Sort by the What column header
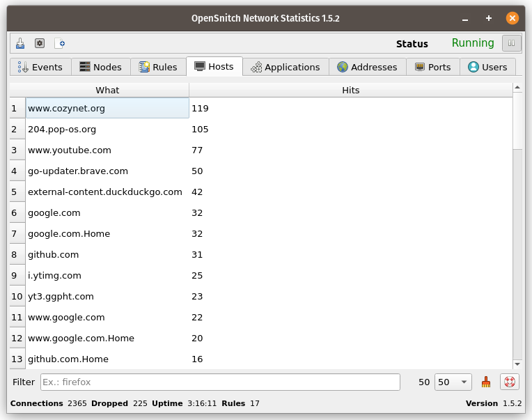532x420 pixels. (107, 90)
